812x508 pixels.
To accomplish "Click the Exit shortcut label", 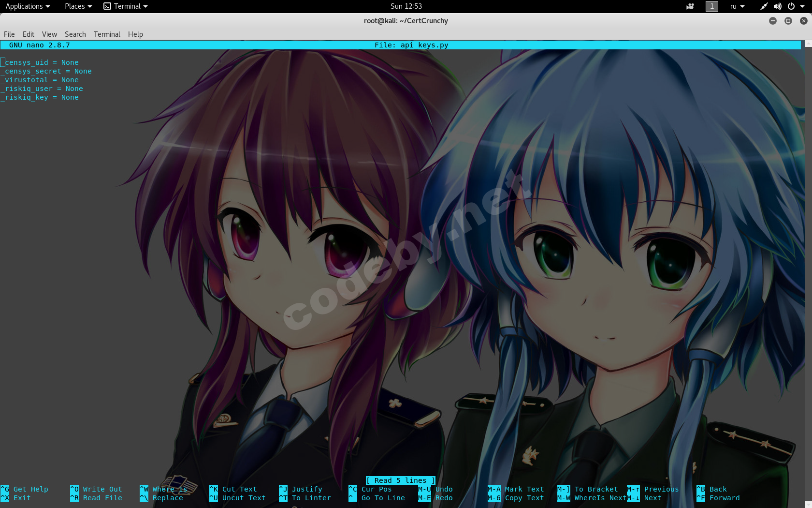I will click(22, 498).
